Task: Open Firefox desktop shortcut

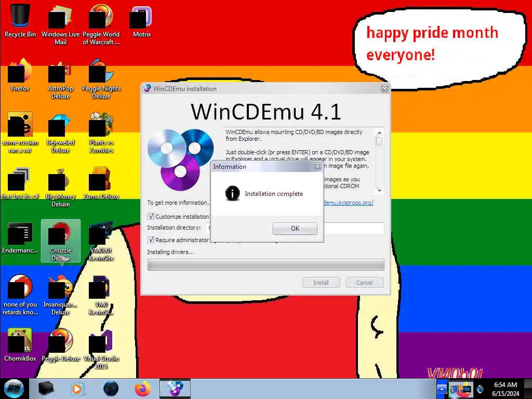Action: tap(20, 75)
